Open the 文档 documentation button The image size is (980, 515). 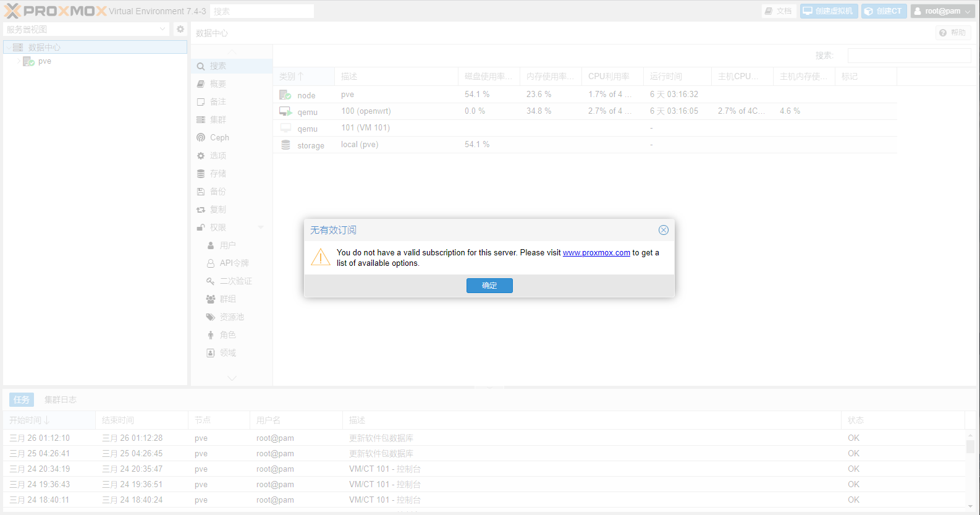pyautogui.click(x=778, y=11)
